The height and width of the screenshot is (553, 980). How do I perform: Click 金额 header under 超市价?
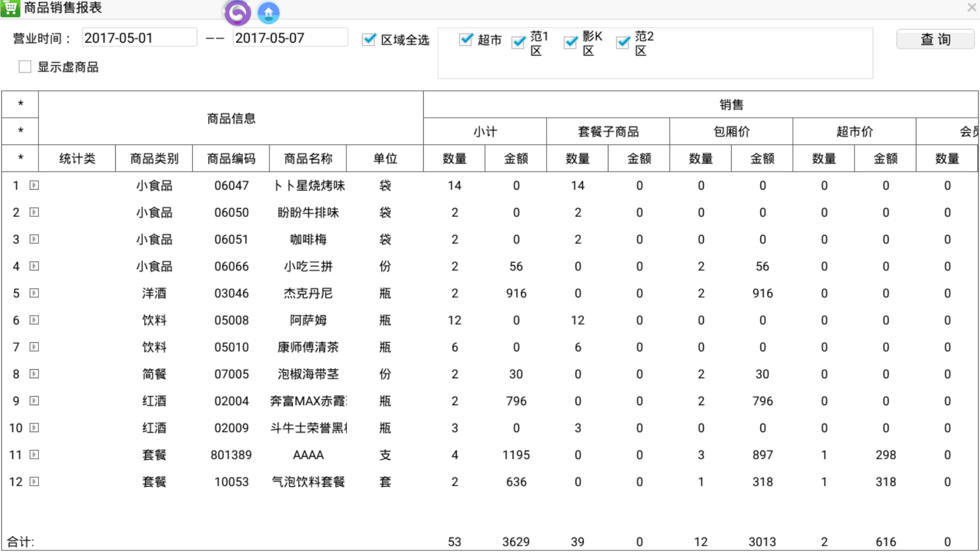pyautogui.click(x=885, y=158)
